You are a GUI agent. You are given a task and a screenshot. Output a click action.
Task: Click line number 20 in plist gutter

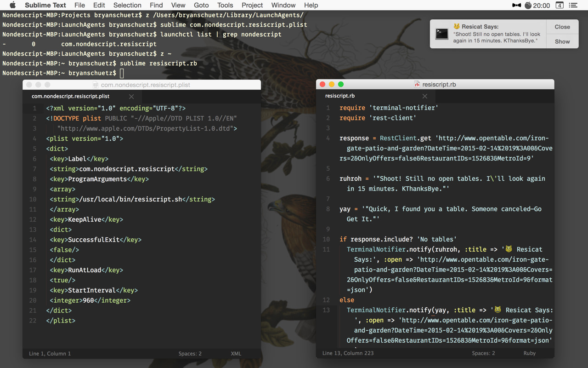pyautogui.click(x=33, y=300)
